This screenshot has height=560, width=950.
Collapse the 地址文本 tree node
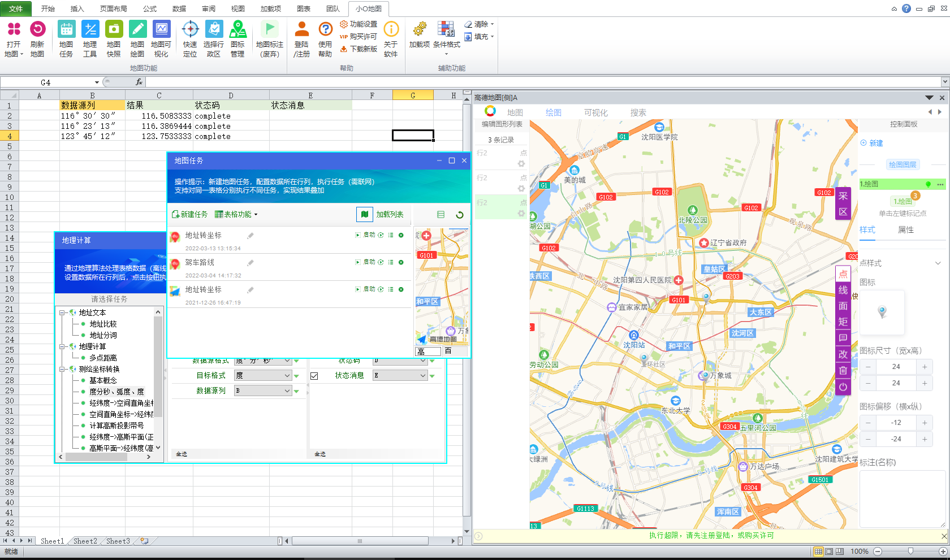point(63,312)
